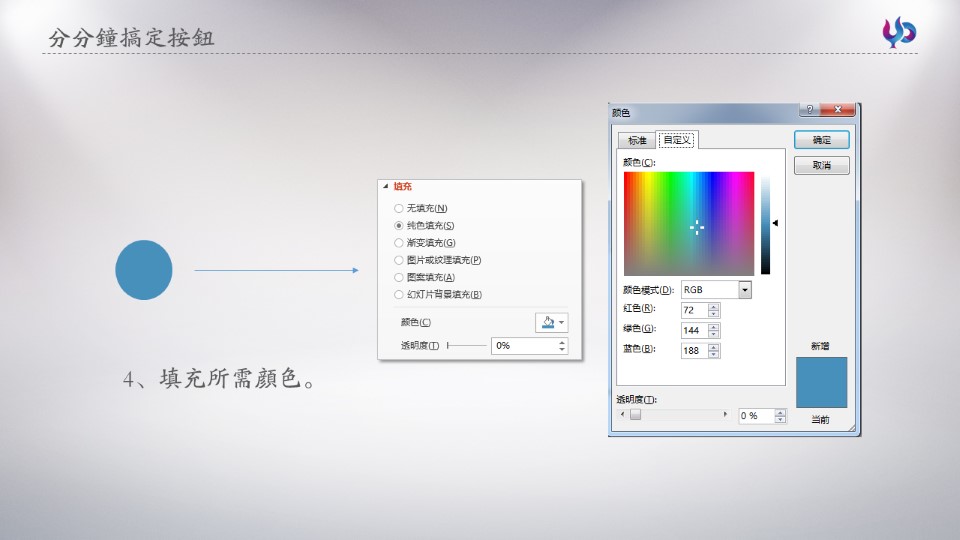This screenshot has width=960, height=540.
Task: Click right scroll arrow of dialog transparency bar
Action: (x=725, y=415)
